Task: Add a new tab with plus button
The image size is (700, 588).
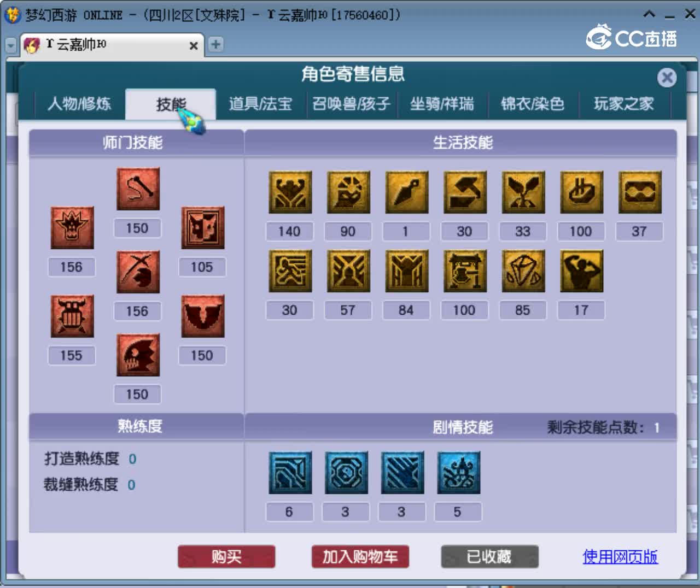Action: [x=216, y=44]
